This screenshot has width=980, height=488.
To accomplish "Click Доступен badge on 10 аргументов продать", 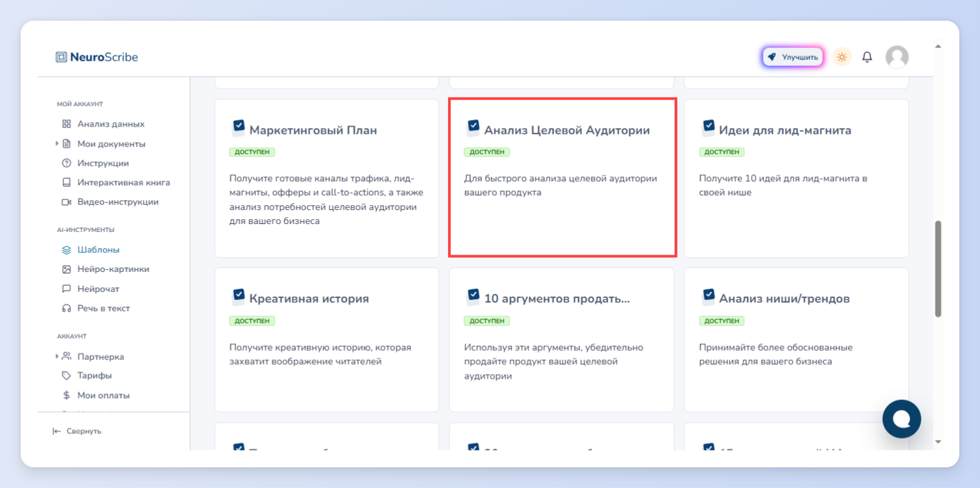I will click(487, 321).
